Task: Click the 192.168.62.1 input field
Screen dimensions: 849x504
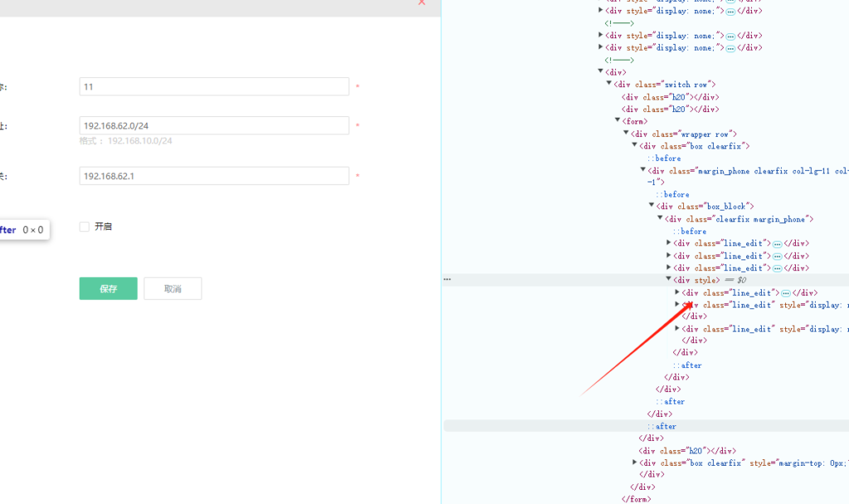Action: (x=214, y=176)
